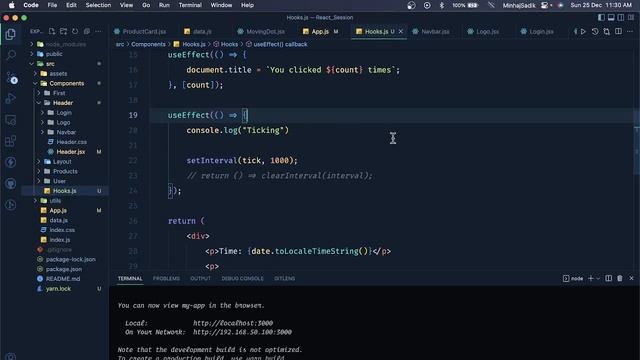Refresh the explorer file tree
Image resolution: width=640 pixels, height=360 pixels.
[x=75, y=31]
